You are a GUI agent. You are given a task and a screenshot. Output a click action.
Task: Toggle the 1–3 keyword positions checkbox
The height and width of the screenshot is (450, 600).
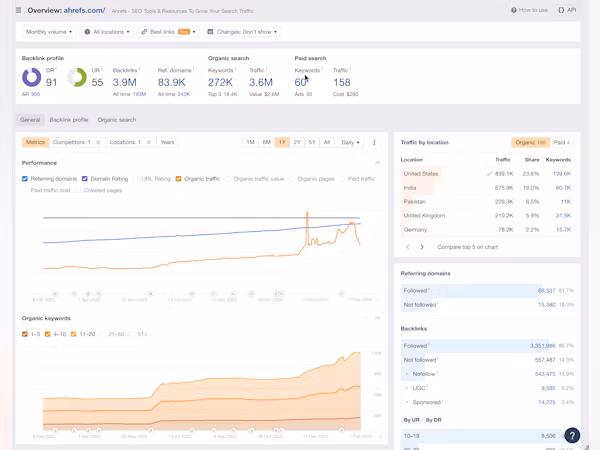pyautogui.click(x=25, y=334)
